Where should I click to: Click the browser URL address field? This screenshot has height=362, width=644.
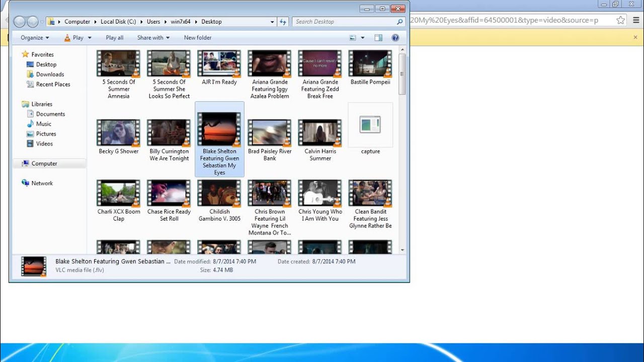click(x=512, y=20)
